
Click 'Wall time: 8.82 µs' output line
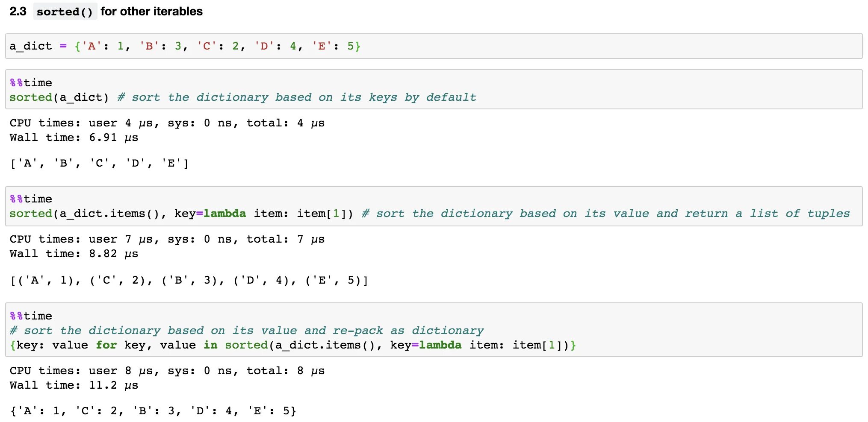[x=74, y=254]
